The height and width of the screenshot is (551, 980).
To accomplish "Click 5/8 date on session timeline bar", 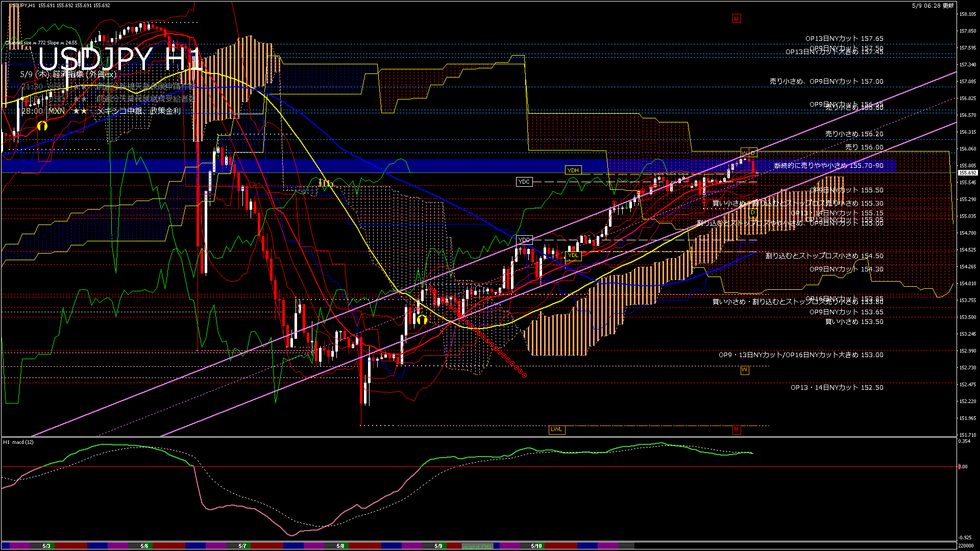I will 340,546.
